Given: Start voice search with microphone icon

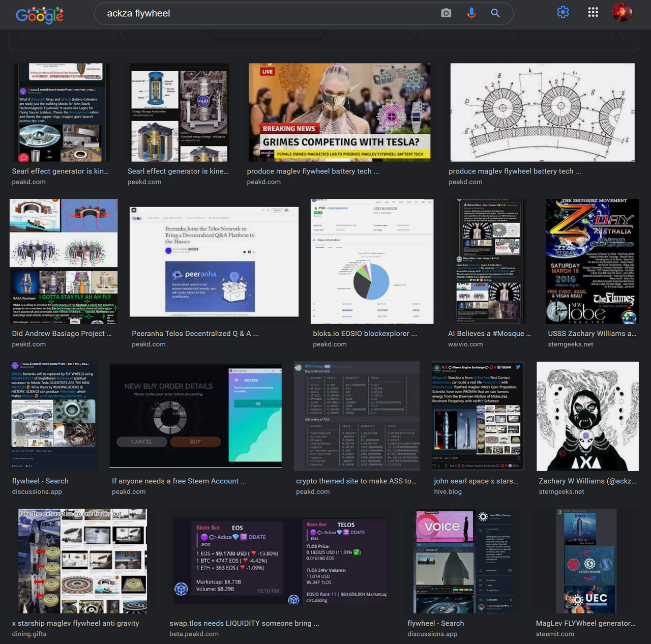Looking at the screenshot, I should (x=471, y=13).
